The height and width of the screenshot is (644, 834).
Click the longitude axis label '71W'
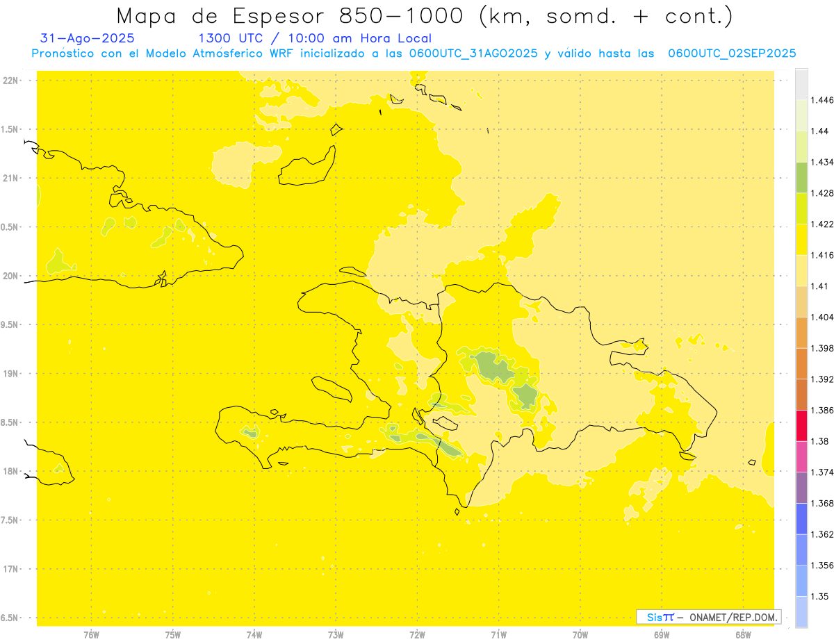(498, 634)
